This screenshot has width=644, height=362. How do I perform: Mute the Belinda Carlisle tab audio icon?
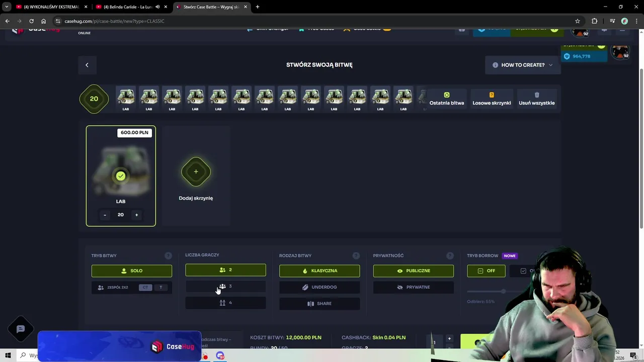[x=157, y=7]
